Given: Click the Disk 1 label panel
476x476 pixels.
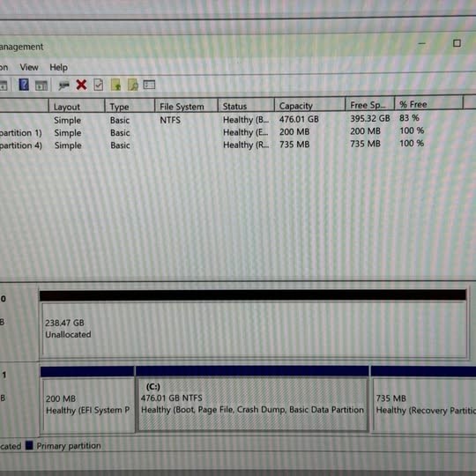Looking at the screenshot, I should click(x=19, y=398).
